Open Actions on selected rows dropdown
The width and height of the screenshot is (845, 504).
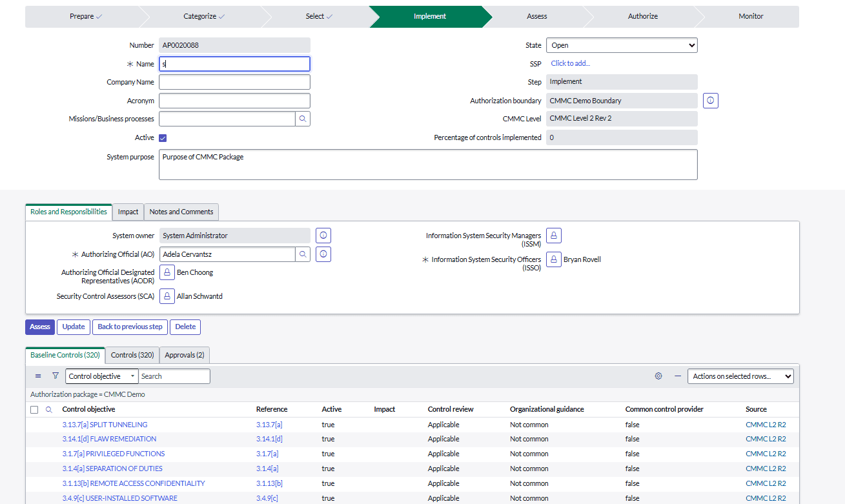(740, 376)
